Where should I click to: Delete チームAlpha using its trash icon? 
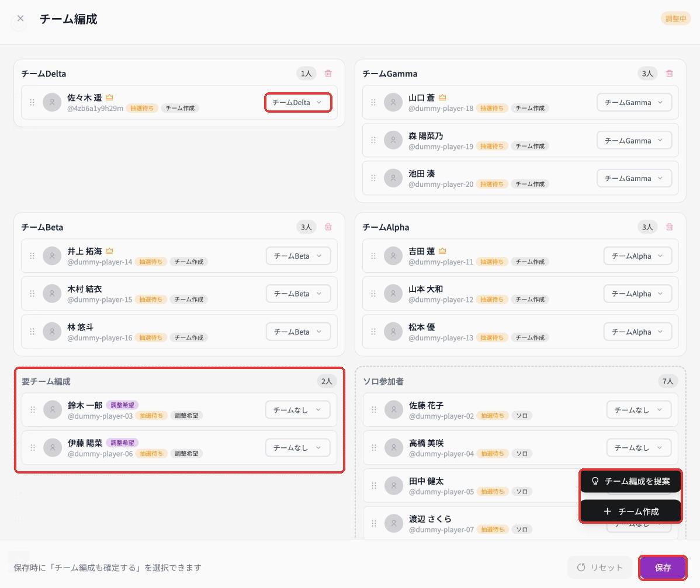tap(669, 227)
